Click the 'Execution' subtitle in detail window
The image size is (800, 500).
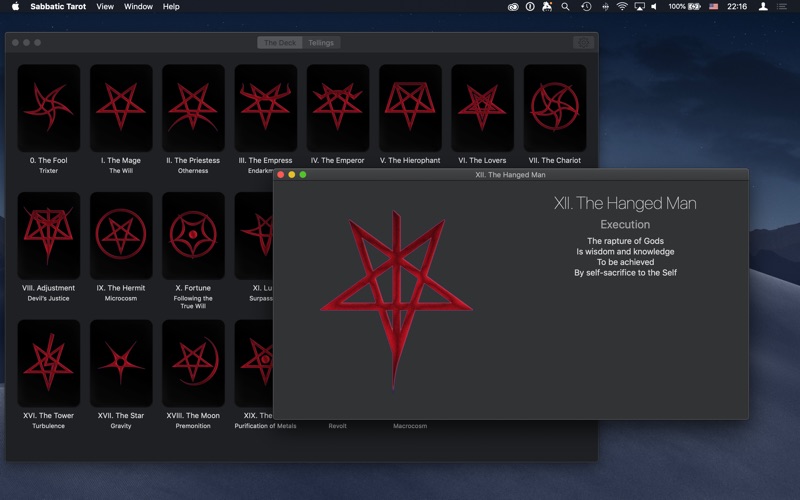coord(625,224)
